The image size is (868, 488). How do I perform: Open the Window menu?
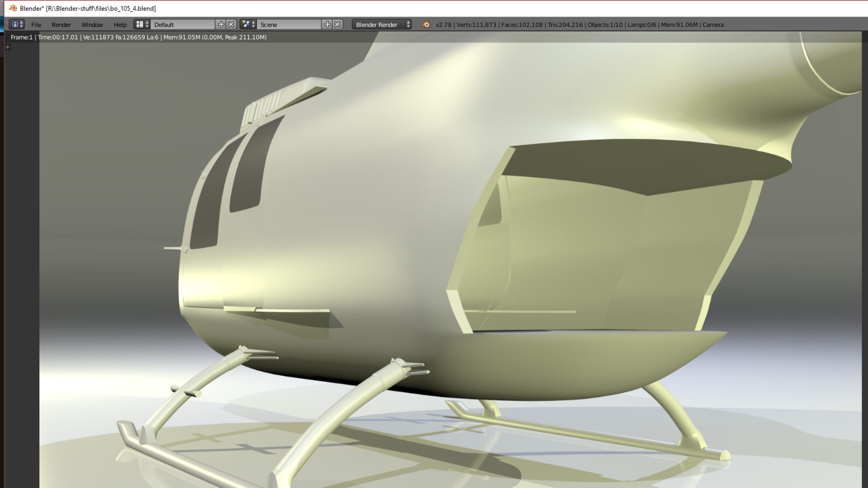click(x=92, y=24)
